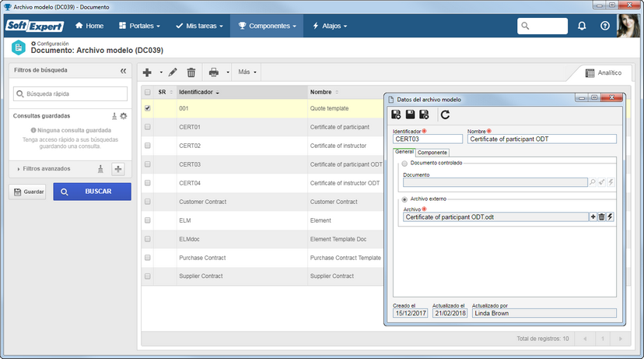Open the Mis tareas menu
Image resolution: width=644 pixels, height=359 pixels.
coord(199,26)
